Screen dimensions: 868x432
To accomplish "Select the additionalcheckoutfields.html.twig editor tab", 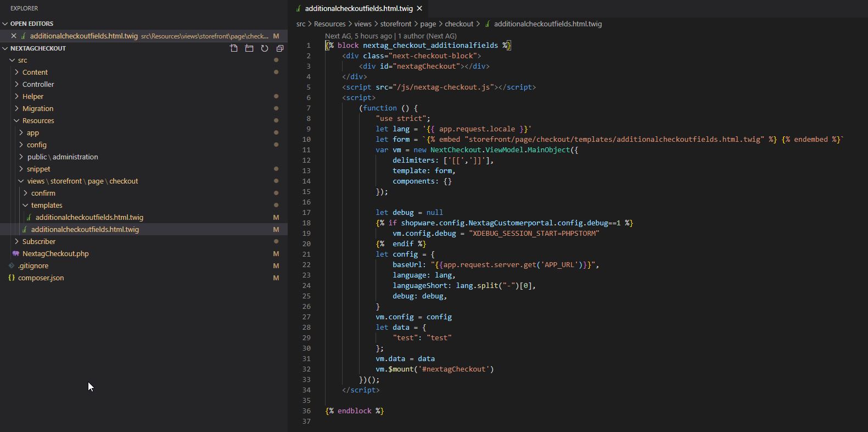I will pyautogui.click(x=359, y=8).
